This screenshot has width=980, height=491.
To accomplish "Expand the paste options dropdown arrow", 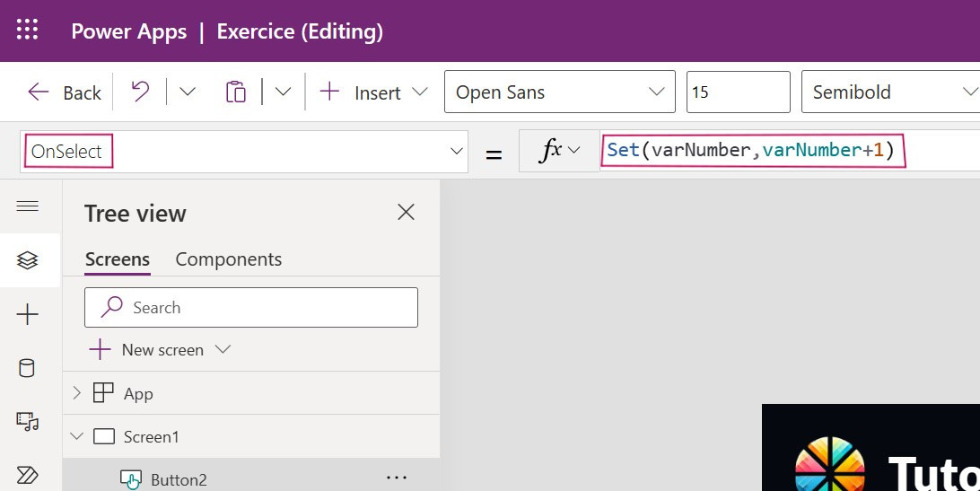I will 283,92.
